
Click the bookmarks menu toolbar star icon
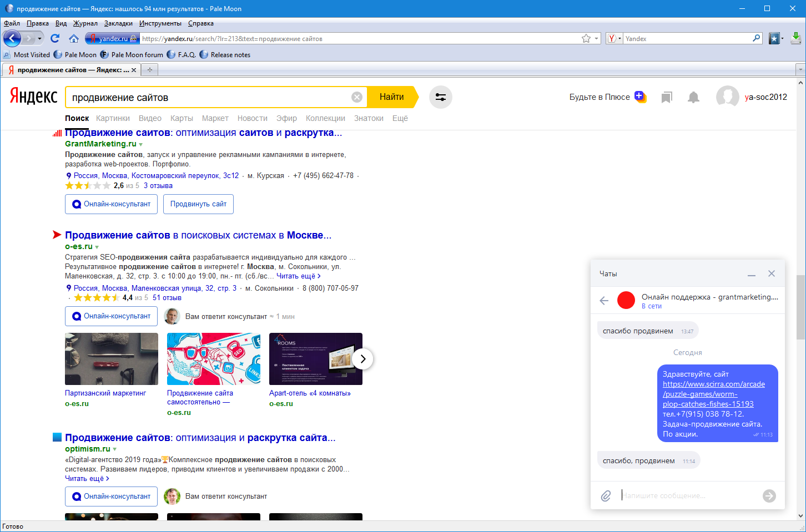click(774, 38)
